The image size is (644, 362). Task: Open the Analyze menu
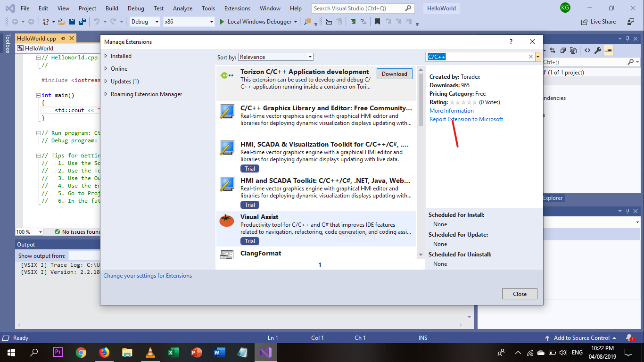coord(182,8)
